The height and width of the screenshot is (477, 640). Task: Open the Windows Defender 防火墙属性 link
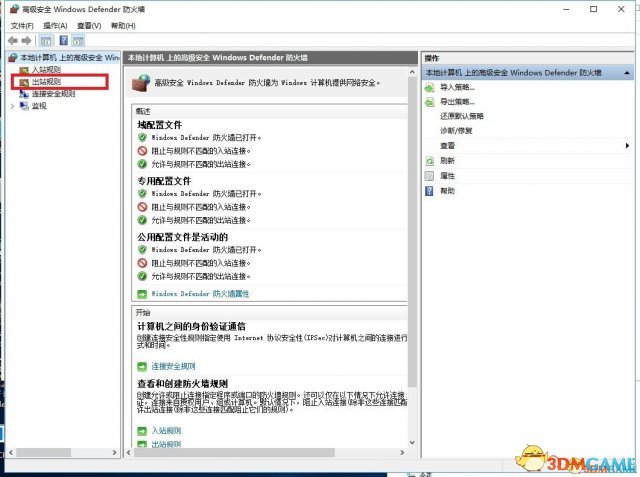200,294
